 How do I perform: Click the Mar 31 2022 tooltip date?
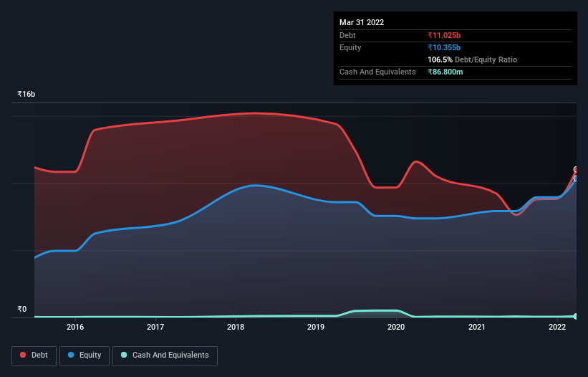pos(362,22)
